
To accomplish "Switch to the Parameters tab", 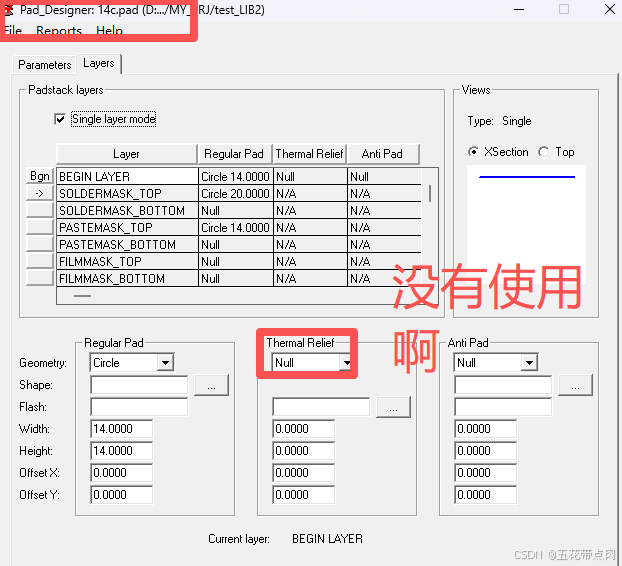I will 44,65.
